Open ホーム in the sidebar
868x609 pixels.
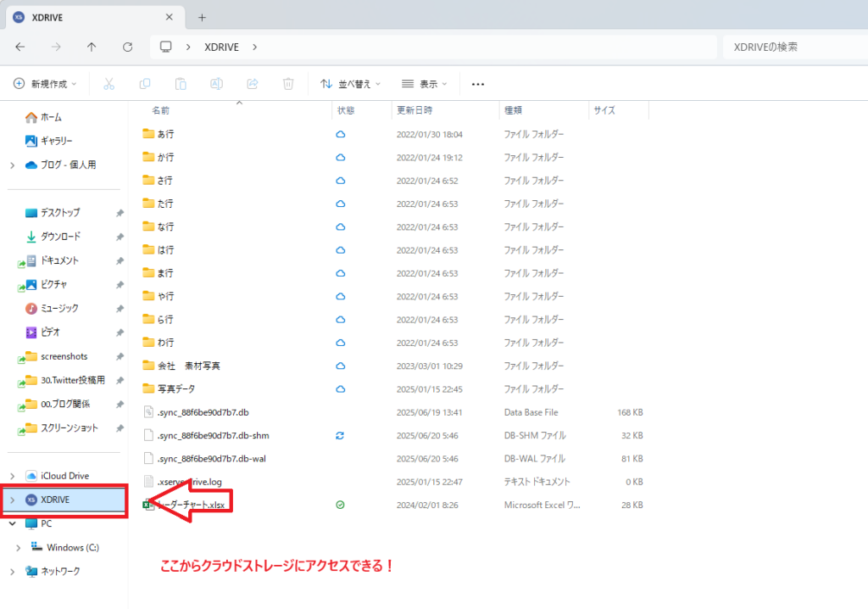[43, 118]
